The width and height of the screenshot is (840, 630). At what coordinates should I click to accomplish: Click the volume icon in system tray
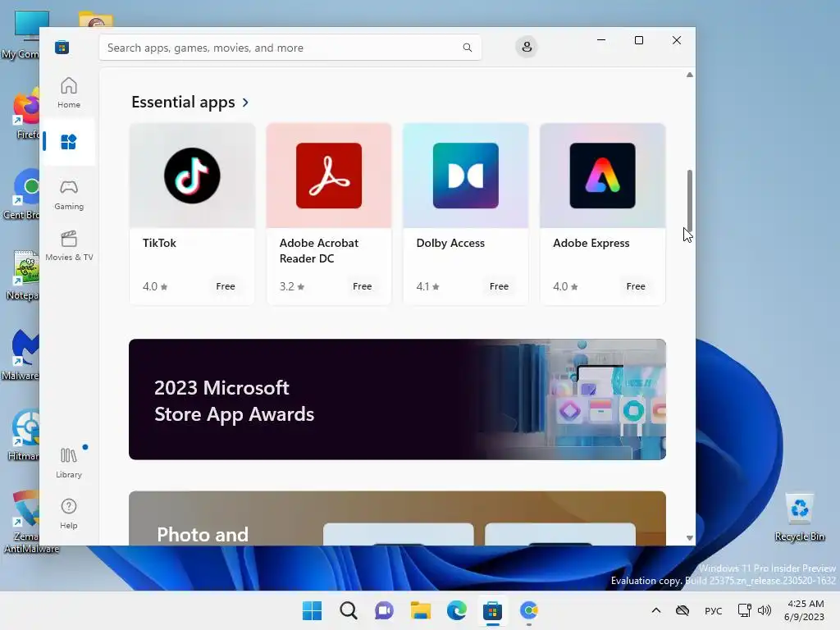point(765,610)
